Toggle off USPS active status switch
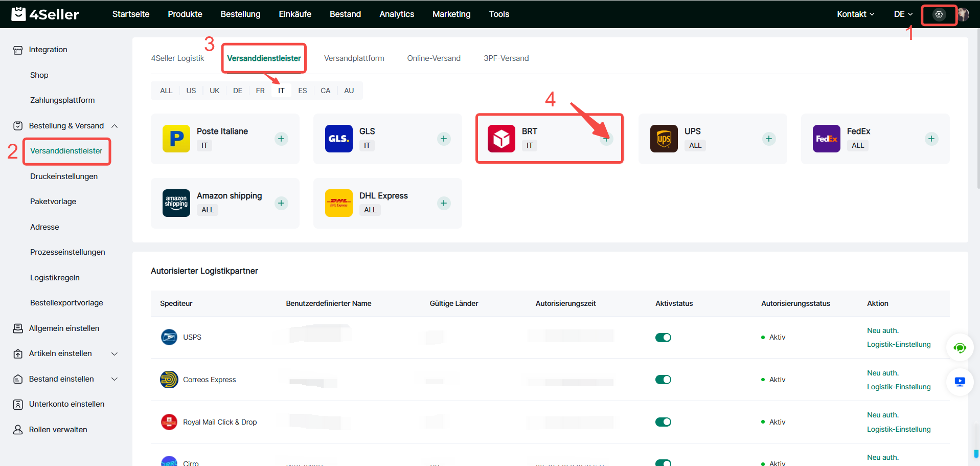 (663, 338)
